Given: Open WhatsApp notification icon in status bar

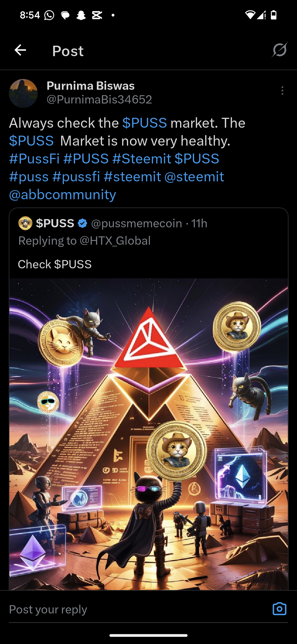Looking at the screenshot, I should (x=49, y=15).
